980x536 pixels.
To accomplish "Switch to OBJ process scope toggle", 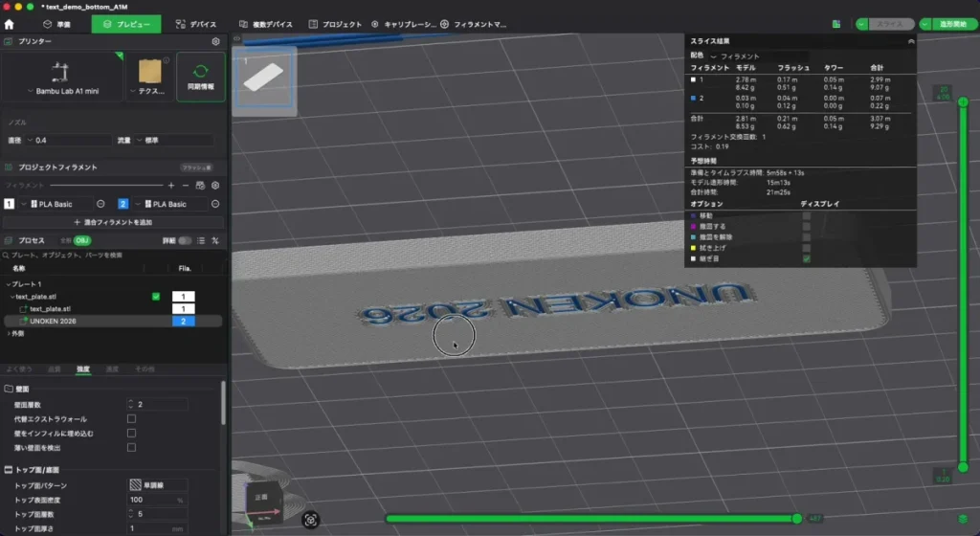I will coord(82,240).
